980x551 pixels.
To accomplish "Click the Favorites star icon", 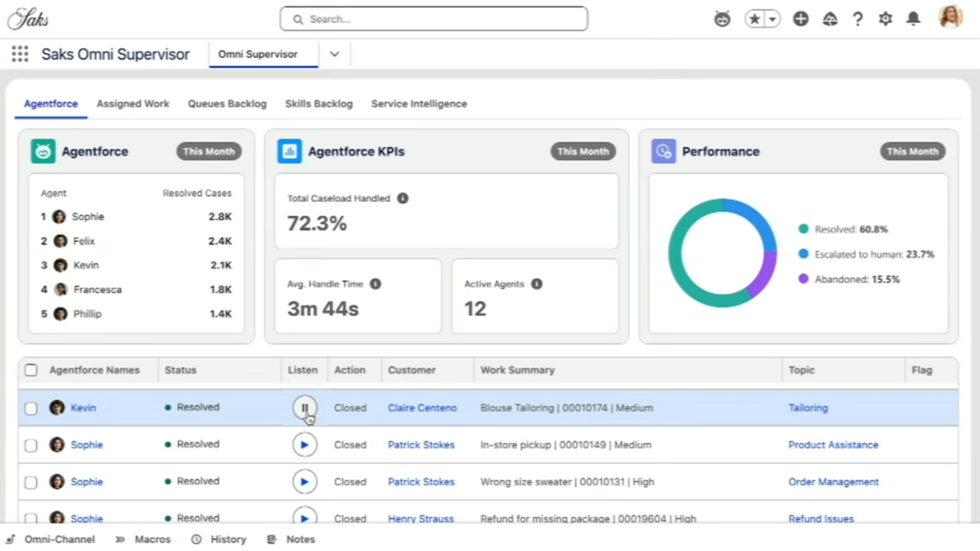I will click(x=754, y=19).
